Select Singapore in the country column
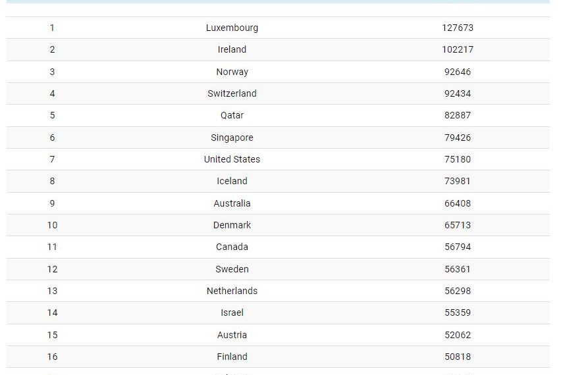This screenshot has height=375, width=588. click(232, 137)
